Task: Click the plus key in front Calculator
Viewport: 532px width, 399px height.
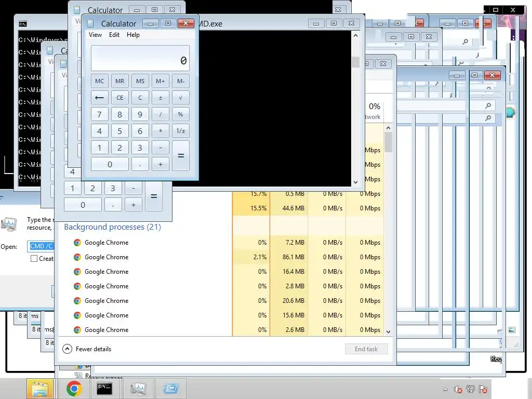Action: tap(161, 165)
